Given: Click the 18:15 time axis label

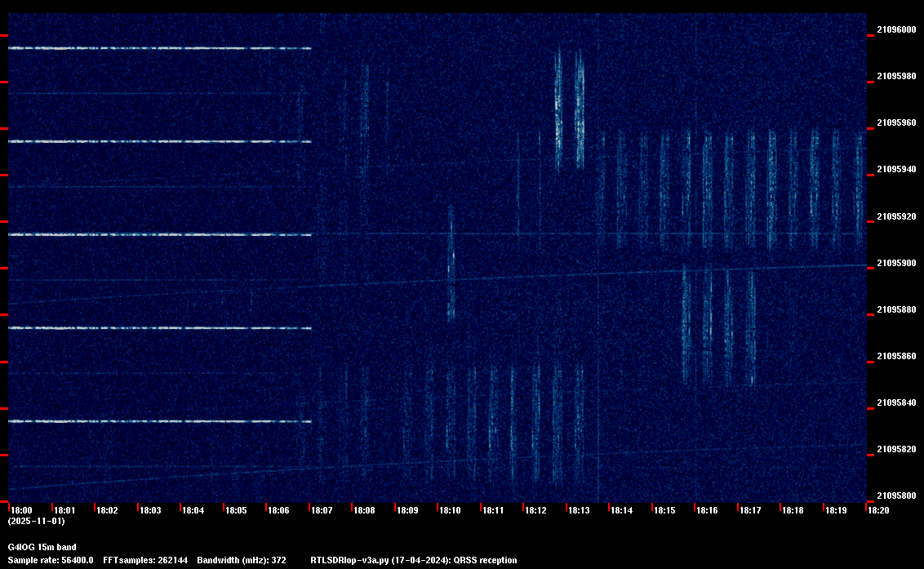Looking at the screenshot, I should point(664,510).
